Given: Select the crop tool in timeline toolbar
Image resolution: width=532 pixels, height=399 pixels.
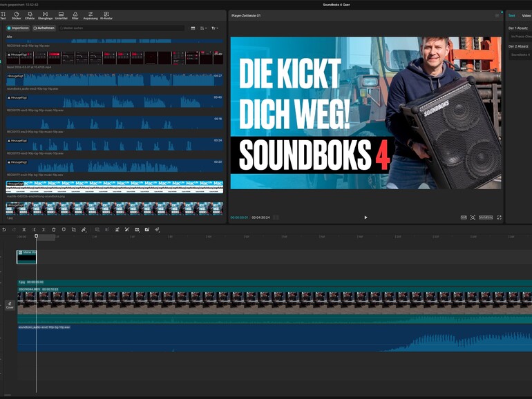Looking at the screenshot, I should (74, 229).
